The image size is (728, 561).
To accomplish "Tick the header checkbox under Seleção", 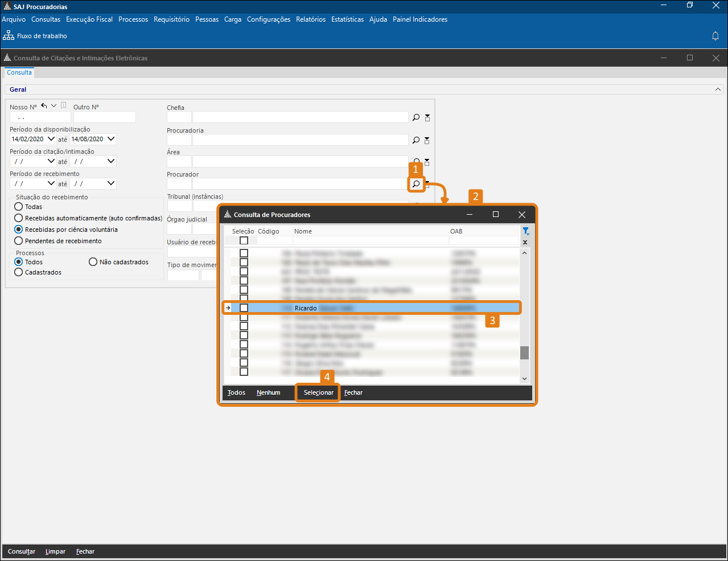I will (244, 240).
